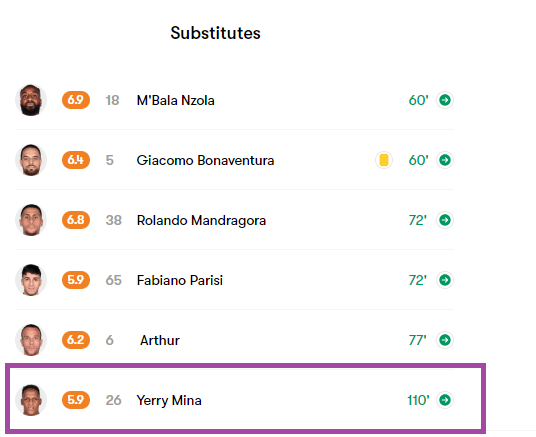Select Arthur's player avatar
Image resolution: width=536 pixels, height=437 pixels.
(31, 340)
